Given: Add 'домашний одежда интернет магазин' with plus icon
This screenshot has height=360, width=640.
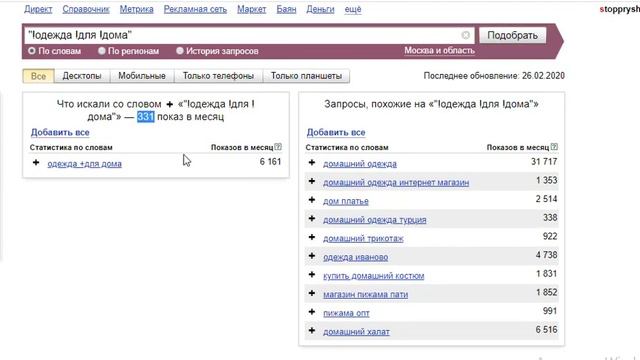Looking at the screenshot, I should (312, 181).
